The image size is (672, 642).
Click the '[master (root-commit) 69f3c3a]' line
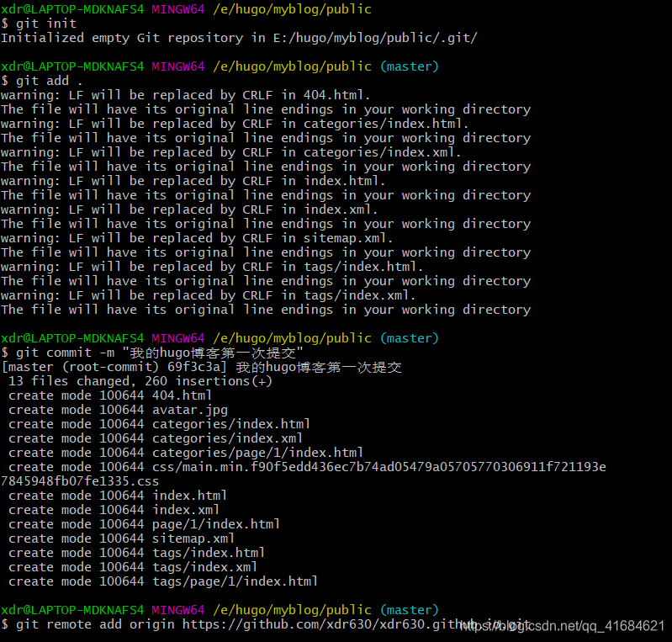201,367
